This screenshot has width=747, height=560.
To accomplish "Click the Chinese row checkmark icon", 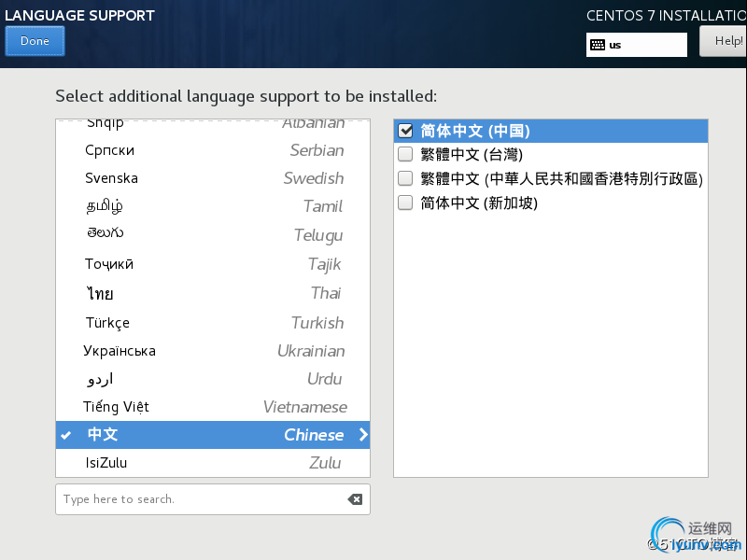I will point(66,435).
